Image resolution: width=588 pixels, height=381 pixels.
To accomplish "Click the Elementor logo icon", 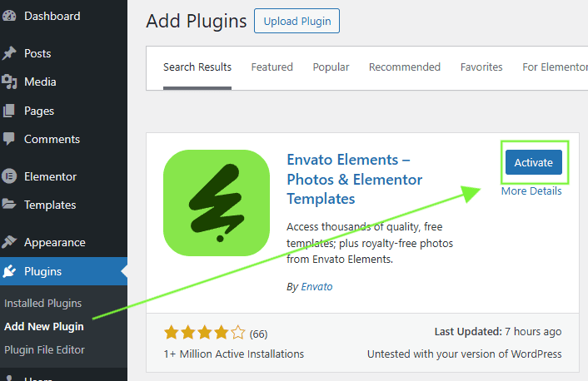I will 9,176.
